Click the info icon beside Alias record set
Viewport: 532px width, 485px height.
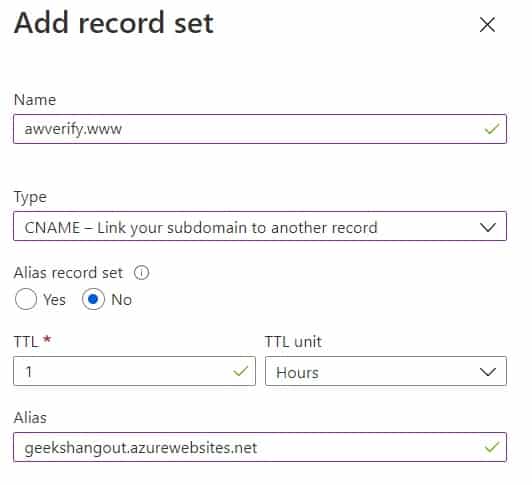click(x=141, y=273)
